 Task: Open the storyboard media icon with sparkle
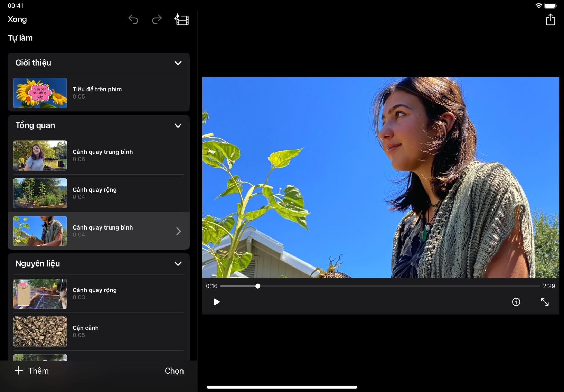(181, 20)
